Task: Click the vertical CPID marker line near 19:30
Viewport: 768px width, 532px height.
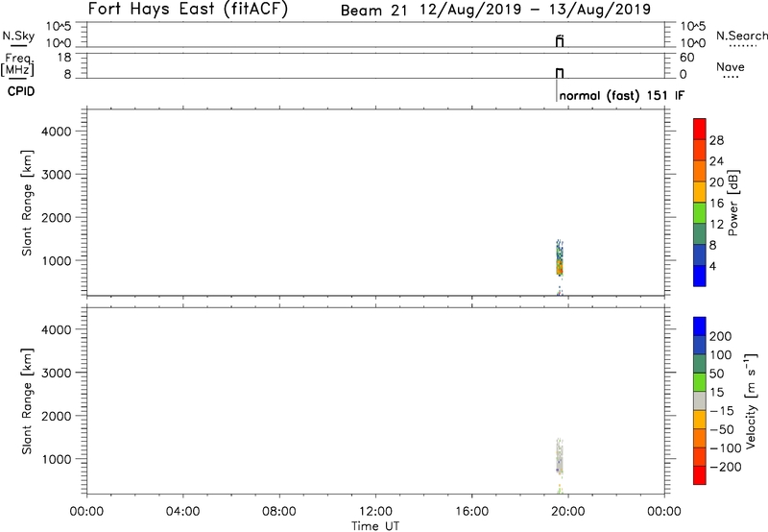Action: click(557, 90)
